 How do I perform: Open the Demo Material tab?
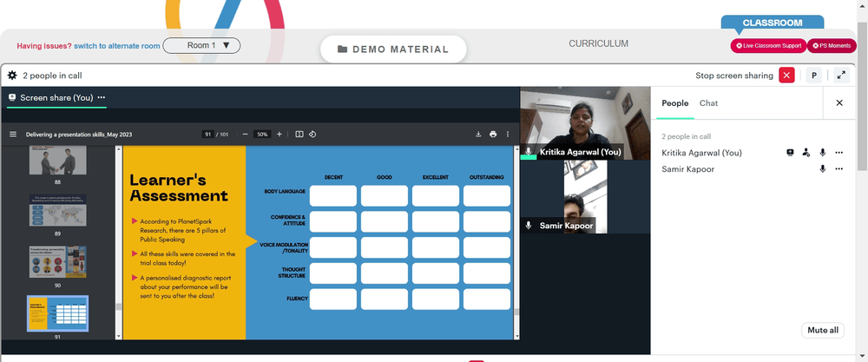pos(393,49)
